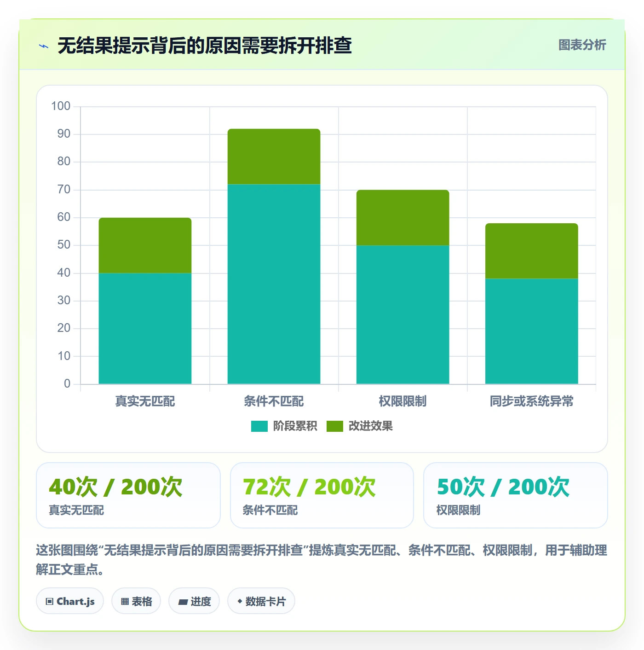Select the 50次 / 200次 data card
This screenshot has height=650, width=644.
[516, 495]
